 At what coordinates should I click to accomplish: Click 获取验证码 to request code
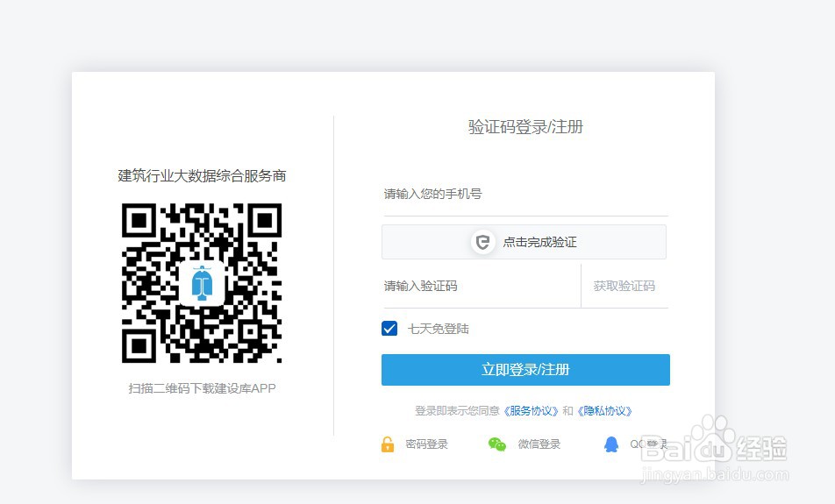click(x=624, y=287)
